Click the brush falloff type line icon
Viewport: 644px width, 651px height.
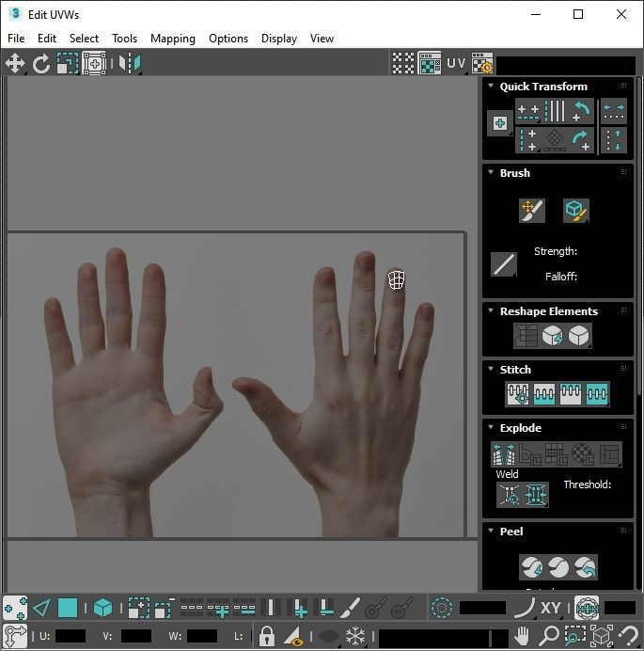[504, 264]
